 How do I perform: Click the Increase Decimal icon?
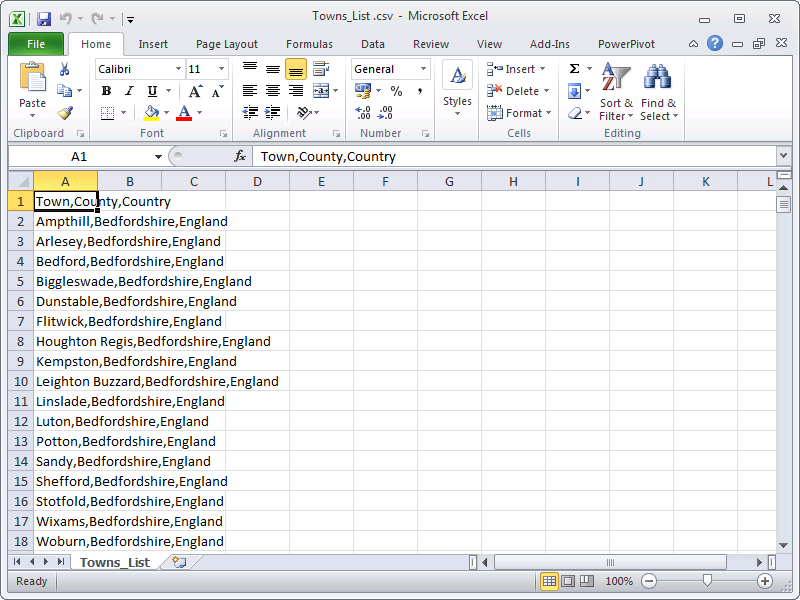pos(366,113)
